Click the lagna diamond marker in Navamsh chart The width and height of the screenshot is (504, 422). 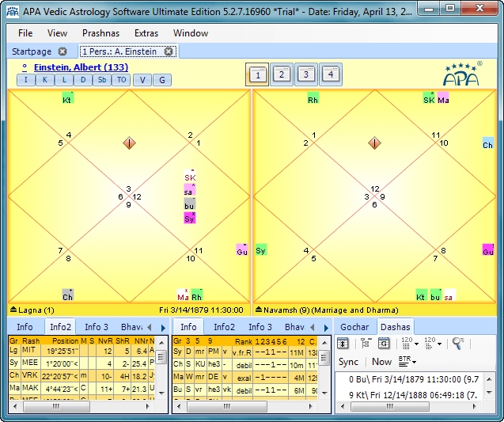[x=374, y=143]
